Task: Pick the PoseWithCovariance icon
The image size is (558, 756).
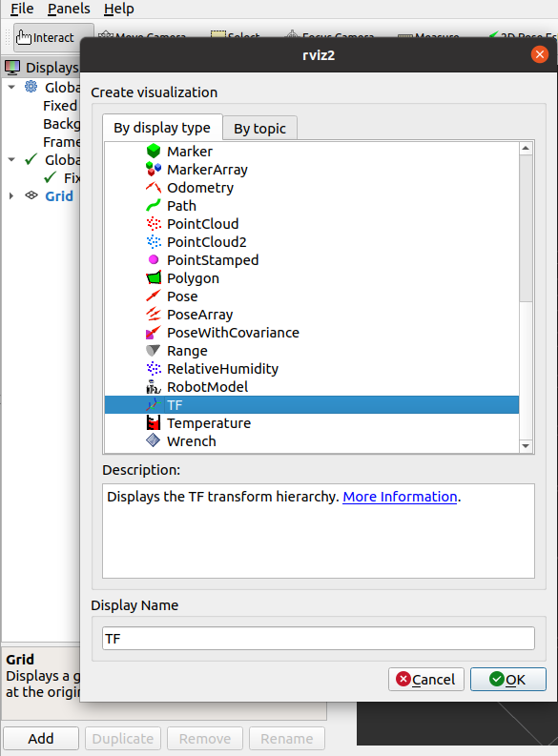Action: (154, 332)
